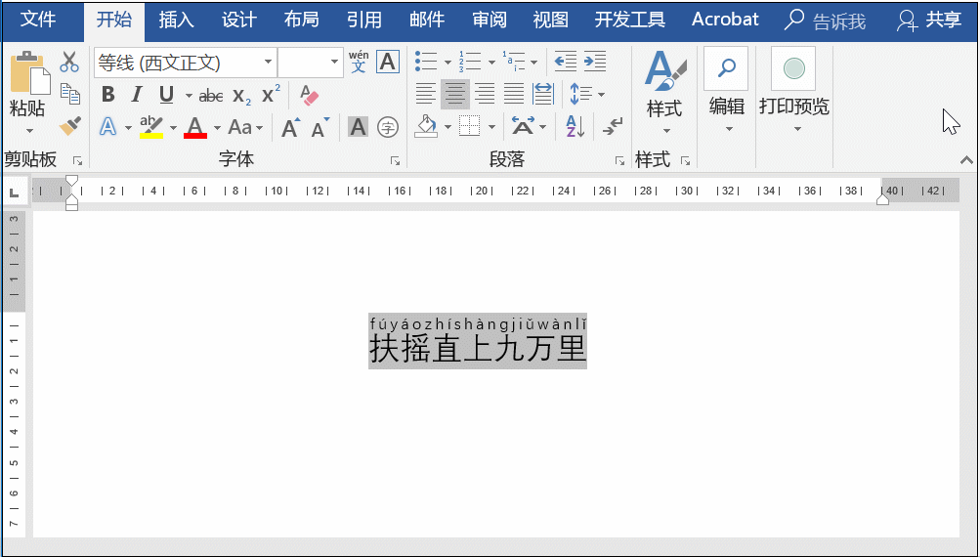Open highlight color dropdown arrow

[173, 128]
